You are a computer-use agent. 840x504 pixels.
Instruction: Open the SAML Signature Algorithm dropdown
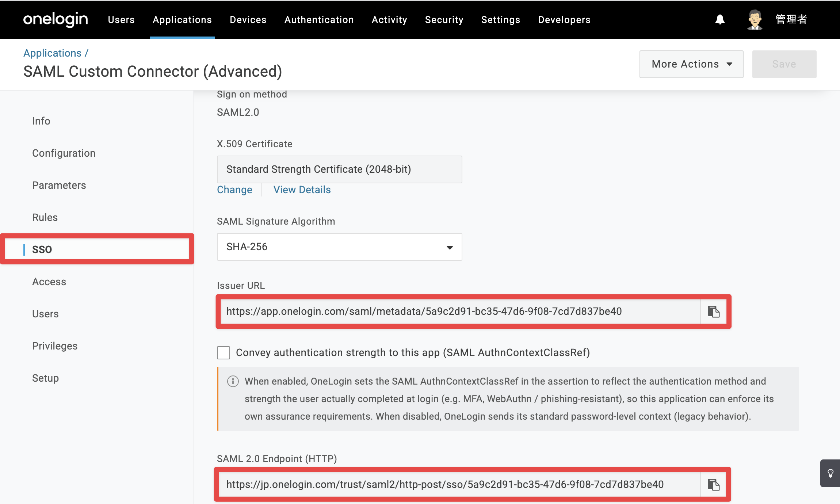tap(340, 247)
